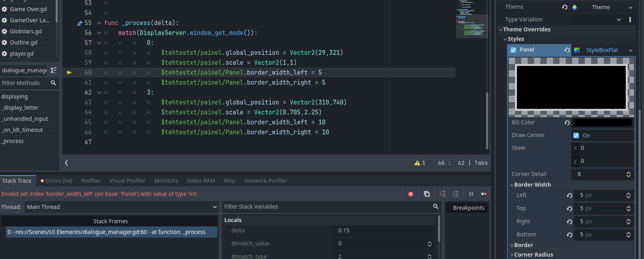
Task: Click the warning count indicator in status bar
Action: click(x=420, y=163)
